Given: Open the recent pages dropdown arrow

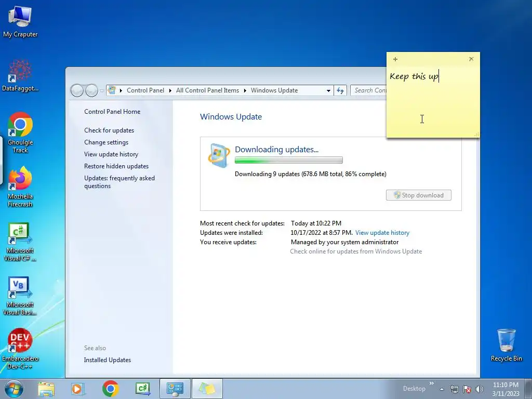Looking at the screenshot, I should coord(102,91).
